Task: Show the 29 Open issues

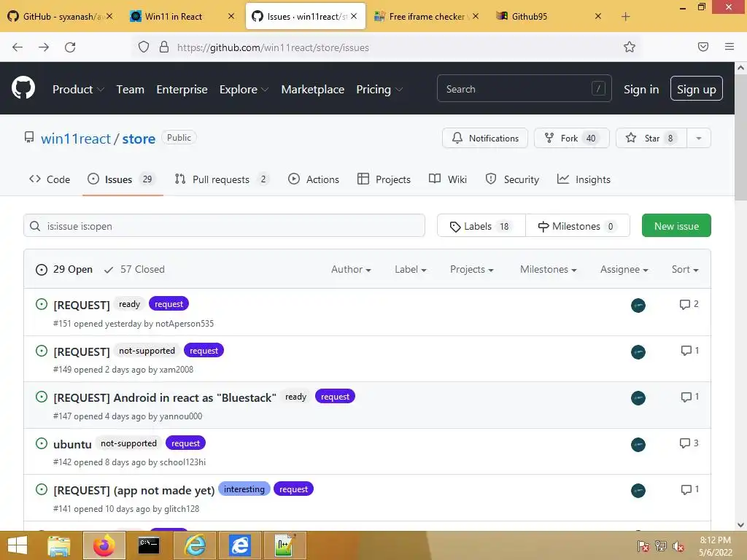Action: (64, 270)
